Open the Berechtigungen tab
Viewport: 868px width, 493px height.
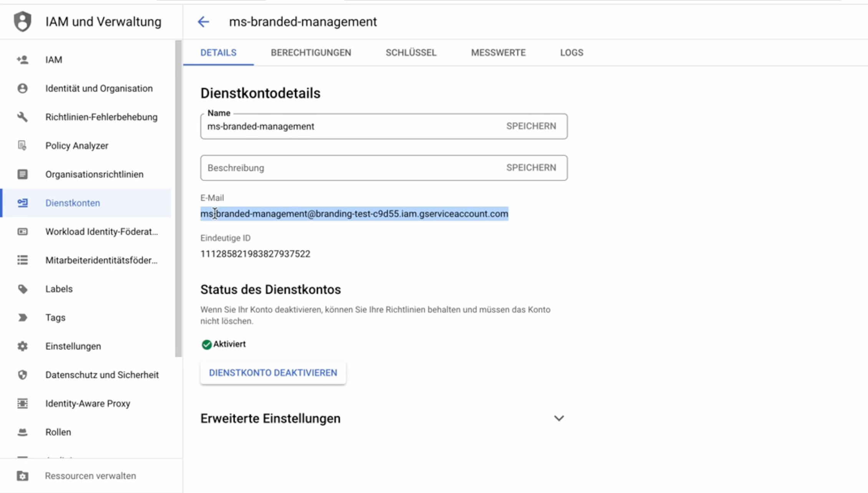click(x=311, y=53)
